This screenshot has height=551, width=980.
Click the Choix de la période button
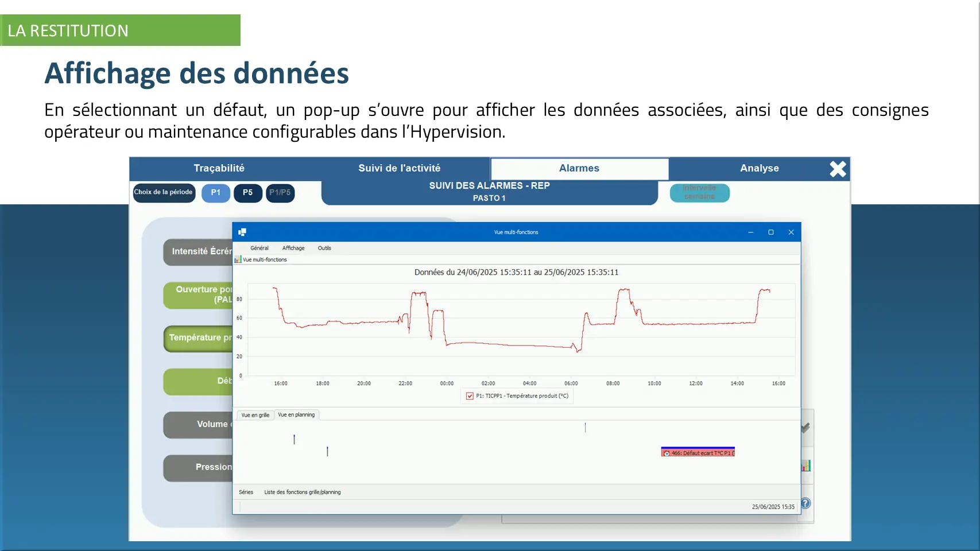(164, 192)
